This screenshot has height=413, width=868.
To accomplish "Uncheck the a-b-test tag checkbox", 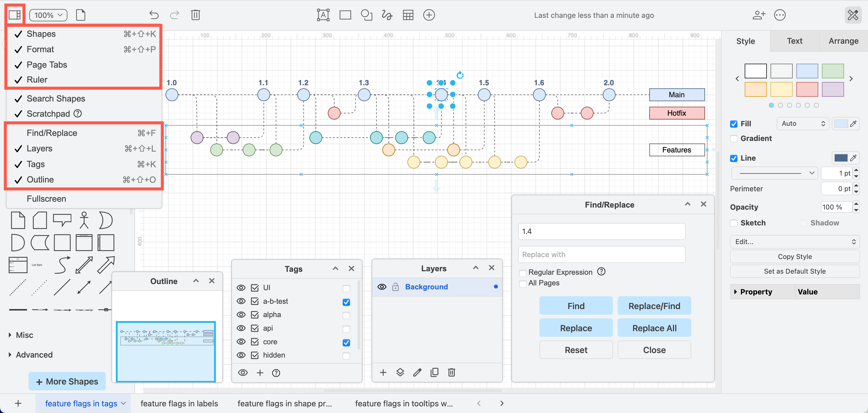I will click(346, 302).
